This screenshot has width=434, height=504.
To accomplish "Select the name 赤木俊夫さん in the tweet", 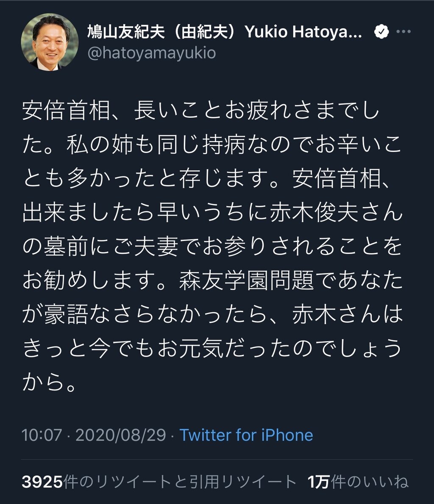I will [x=337, y=213].
